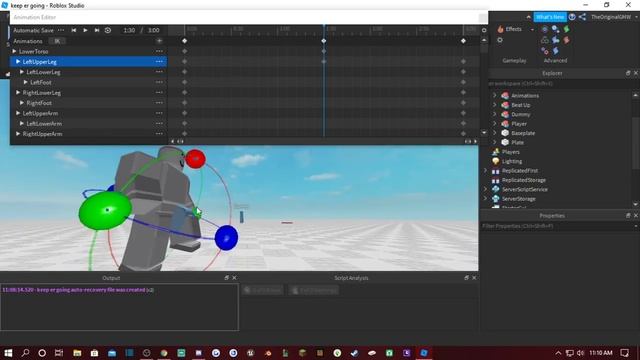This screenshot has width=640, height=360.
Task: Select the LeftUpperLeg track row
Action: point(88,62)
